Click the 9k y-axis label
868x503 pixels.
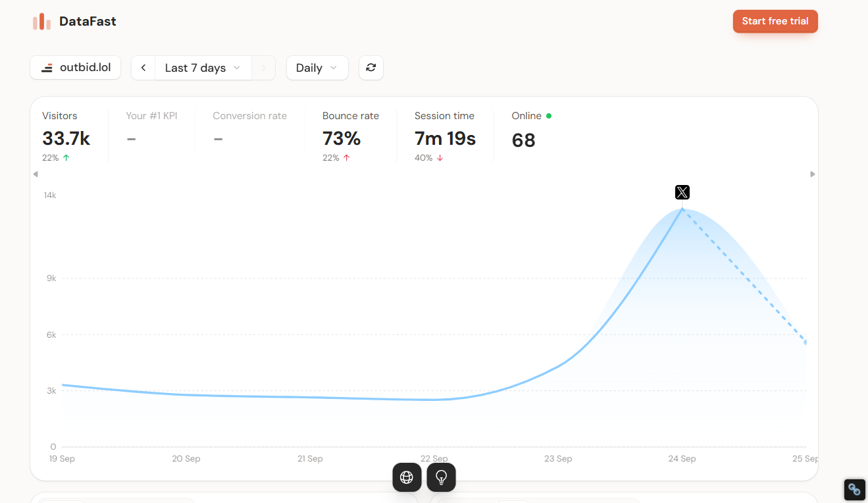[51, 278]
